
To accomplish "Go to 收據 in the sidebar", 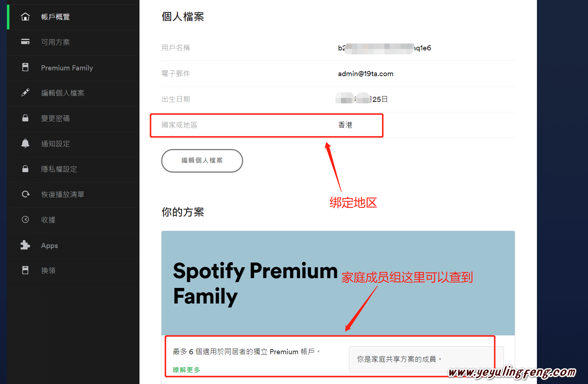I will pos(73,220).
